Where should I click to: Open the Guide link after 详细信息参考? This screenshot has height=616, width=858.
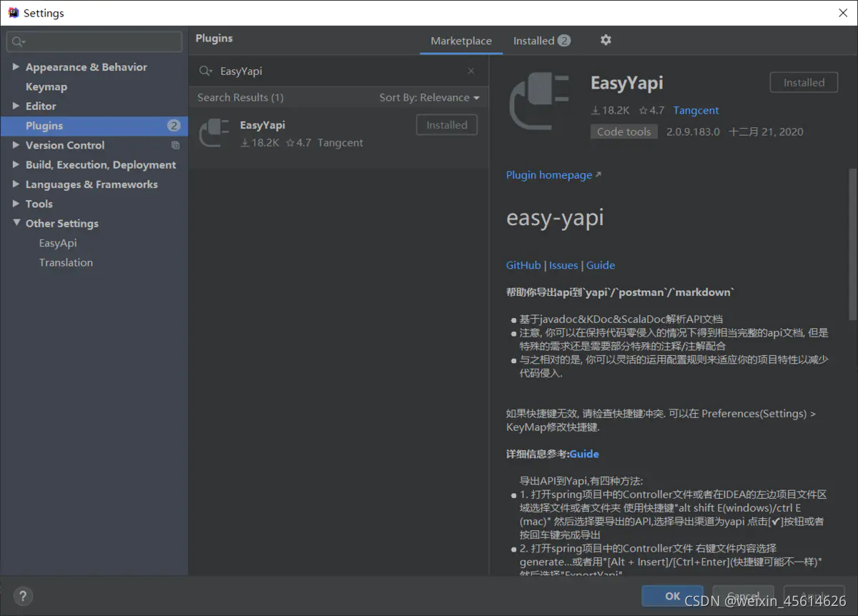[x=584, y=454]
